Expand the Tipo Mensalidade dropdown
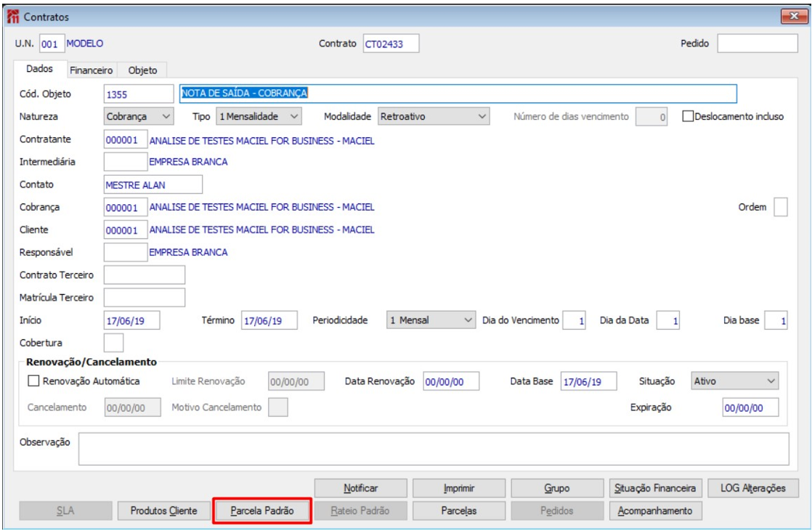This screenshot has width=812, height=531. [x=259, y=116]
